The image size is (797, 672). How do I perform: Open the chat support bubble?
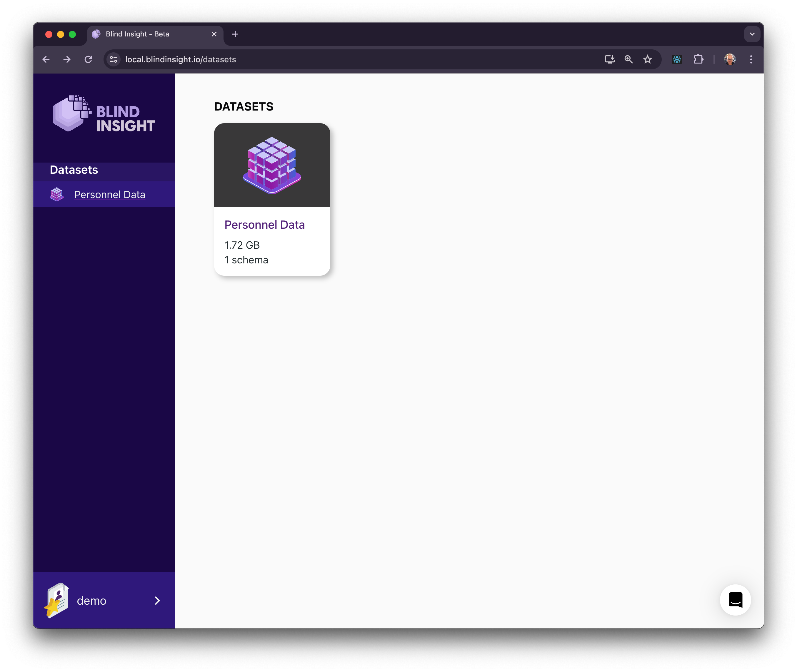click(735, 600)
